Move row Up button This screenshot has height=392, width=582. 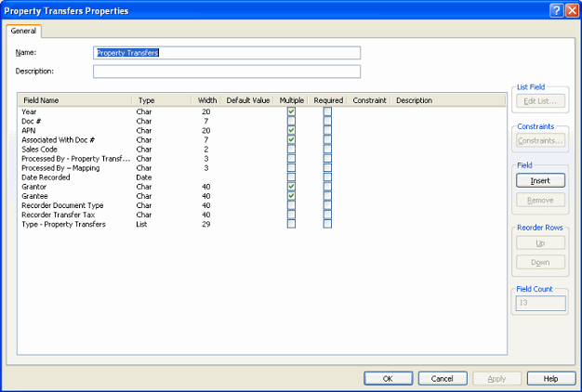[x=540, y=243]
